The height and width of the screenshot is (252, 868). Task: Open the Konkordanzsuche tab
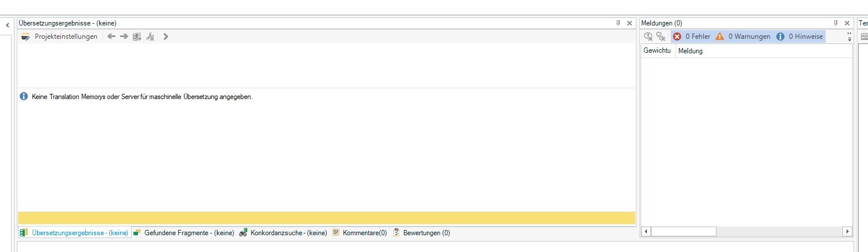tap(283, 233)
